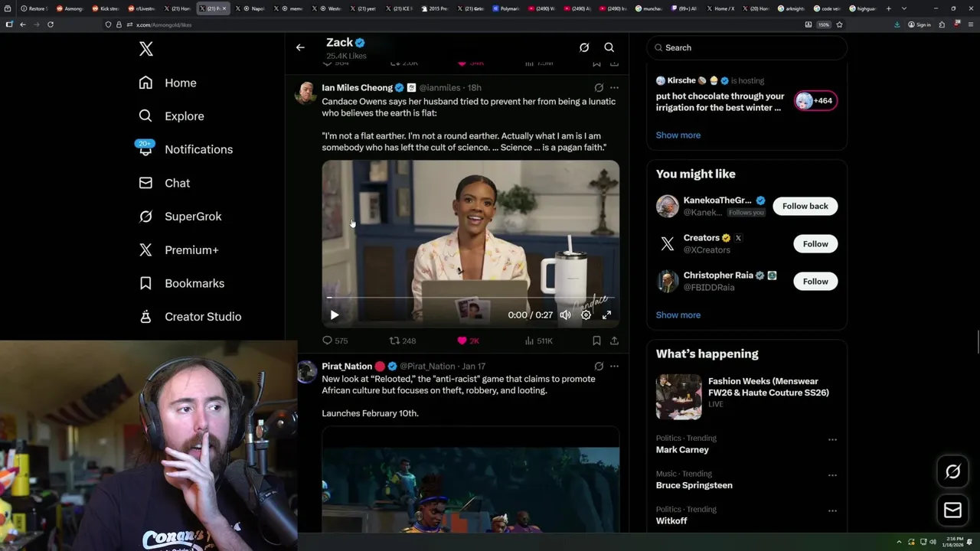Play the Candace Owens video

click(x=335, y=315)
